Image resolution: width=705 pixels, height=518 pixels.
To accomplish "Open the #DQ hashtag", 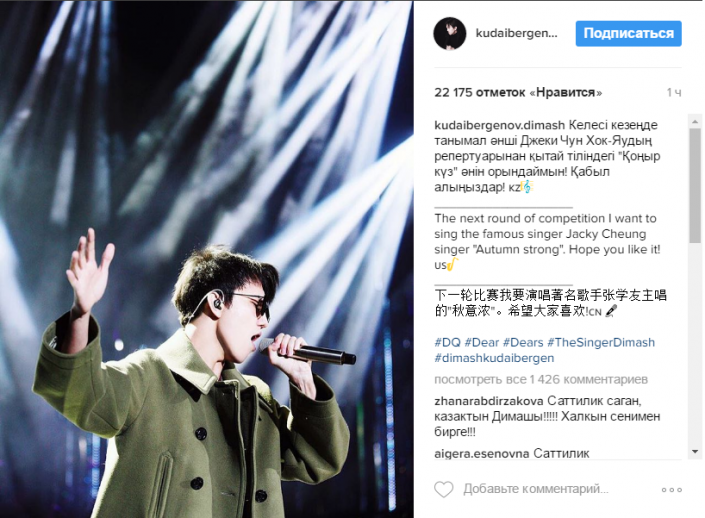I will coord(447,342).
